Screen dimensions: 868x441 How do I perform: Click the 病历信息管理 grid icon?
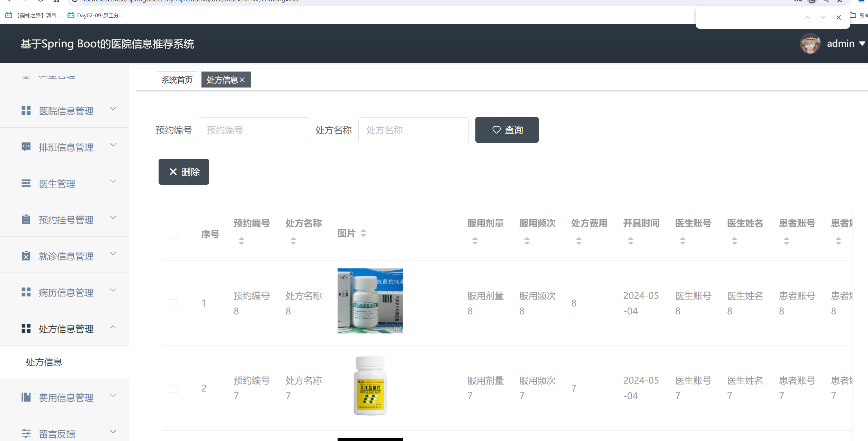pyautogui.click(x=26, y=292)
